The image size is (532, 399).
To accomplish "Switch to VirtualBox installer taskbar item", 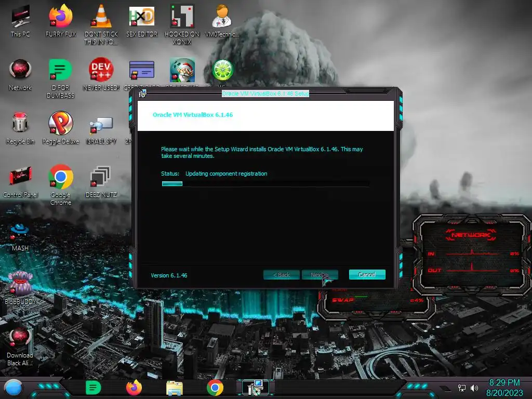I will pyautogui.click(x=256, y=388).
